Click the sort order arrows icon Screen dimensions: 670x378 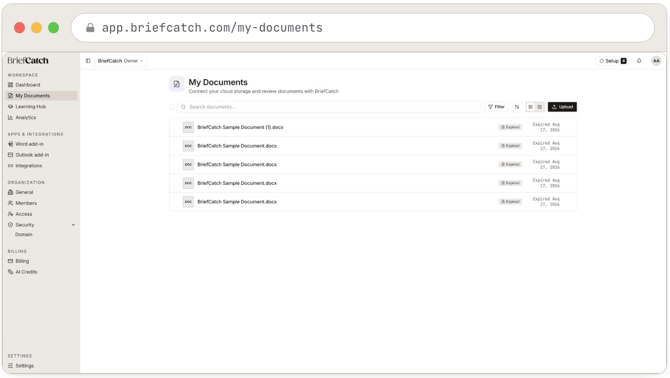(x=517, y=107)
